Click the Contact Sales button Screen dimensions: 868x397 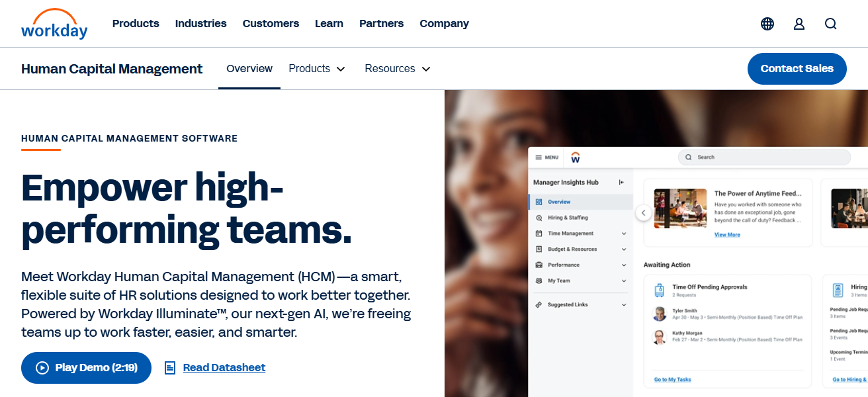click(797, 69)
